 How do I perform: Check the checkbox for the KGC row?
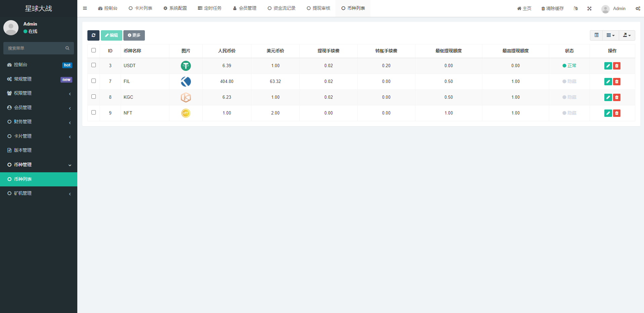(x=93, y=96)
